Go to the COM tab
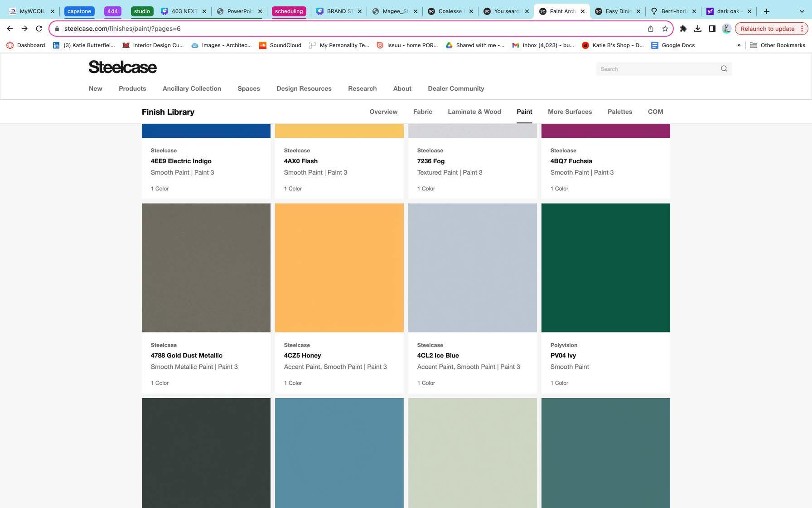 [655, 112]
